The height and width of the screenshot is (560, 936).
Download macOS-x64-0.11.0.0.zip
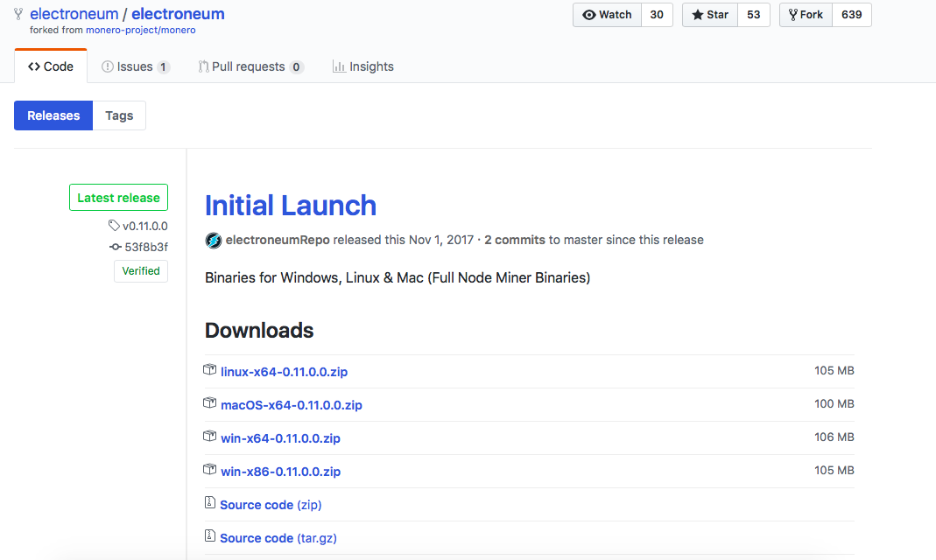(x=292, y=405)
